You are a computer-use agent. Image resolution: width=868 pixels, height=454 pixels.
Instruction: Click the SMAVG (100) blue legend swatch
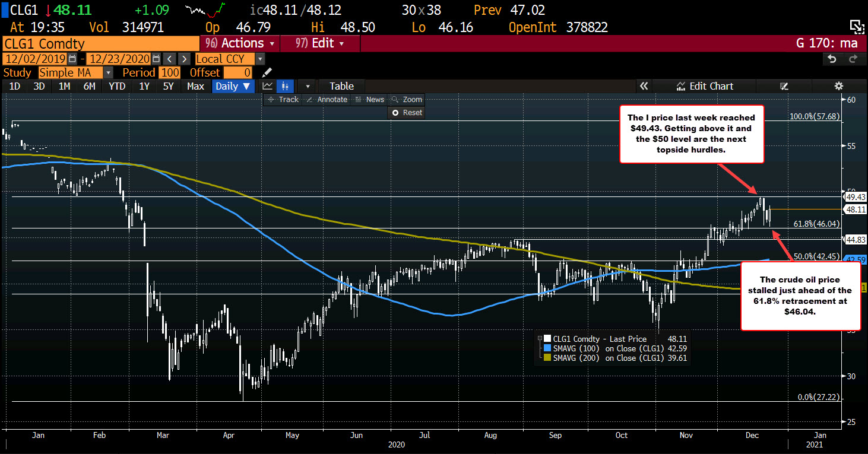[x=547, y=348]
